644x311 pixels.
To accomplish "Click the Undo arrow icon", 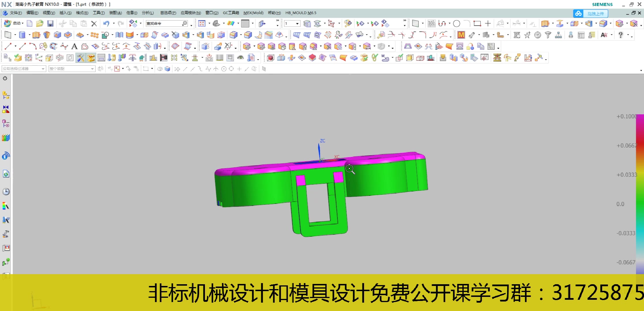I will (x=106, y=23).
